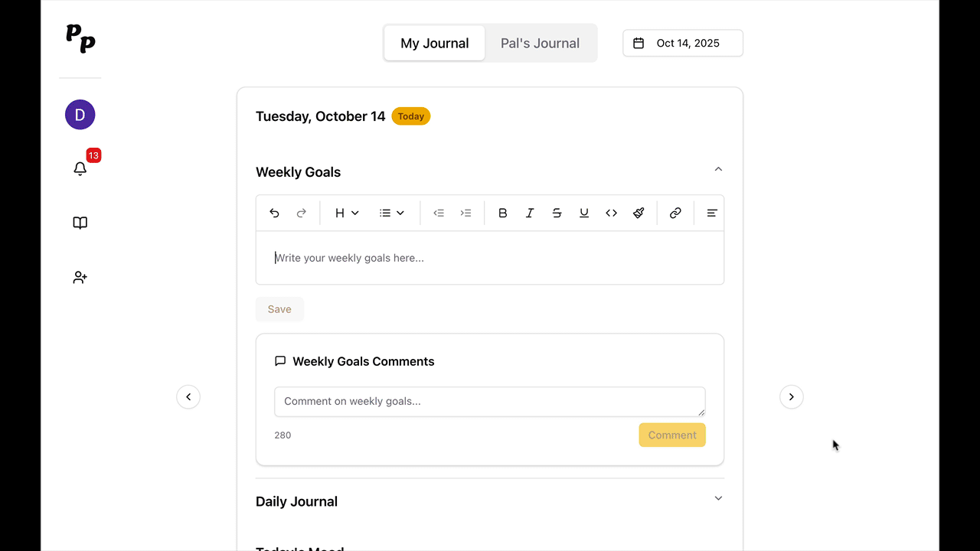Open the Oct 14, 2025 date picker
Screen dimensions: 980x551
682,44
